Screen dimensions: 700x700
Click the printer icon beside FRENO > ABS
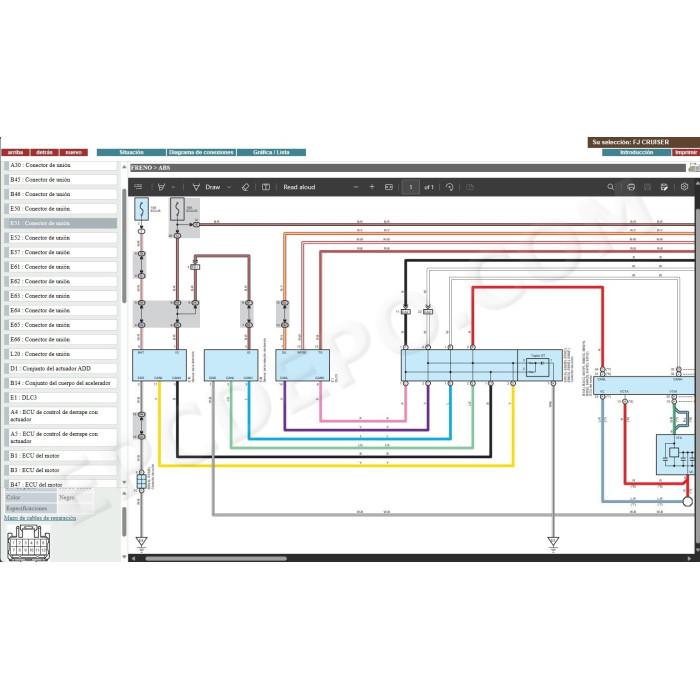coord(694,167)
